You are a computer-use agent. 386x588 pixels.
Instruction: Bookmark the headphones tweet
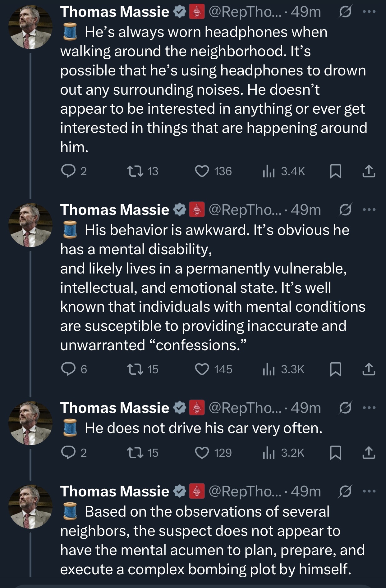click(x=335, y=171)
